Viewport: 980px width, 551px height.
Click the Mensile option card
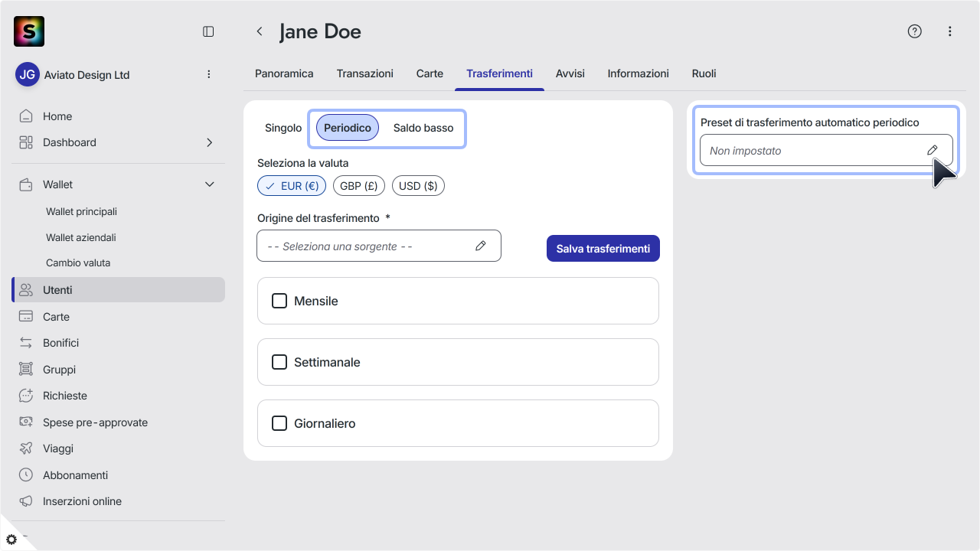coord(458,301)
